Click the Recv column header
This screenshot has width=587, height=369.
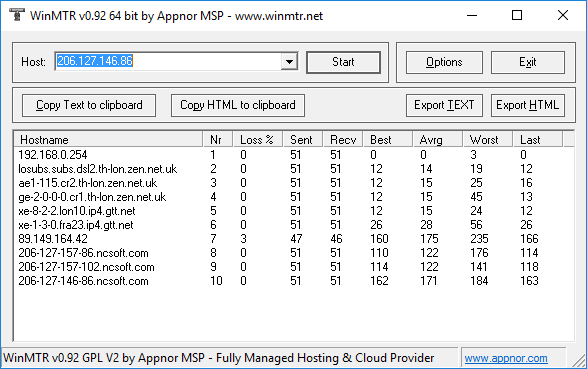(x=343, y=140)
